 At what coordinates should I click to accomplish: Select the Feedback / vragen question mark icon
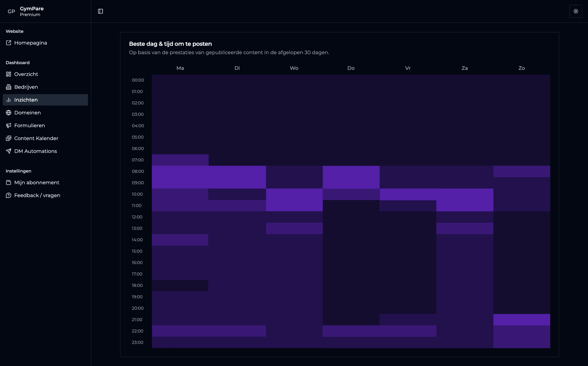[8, 195]
